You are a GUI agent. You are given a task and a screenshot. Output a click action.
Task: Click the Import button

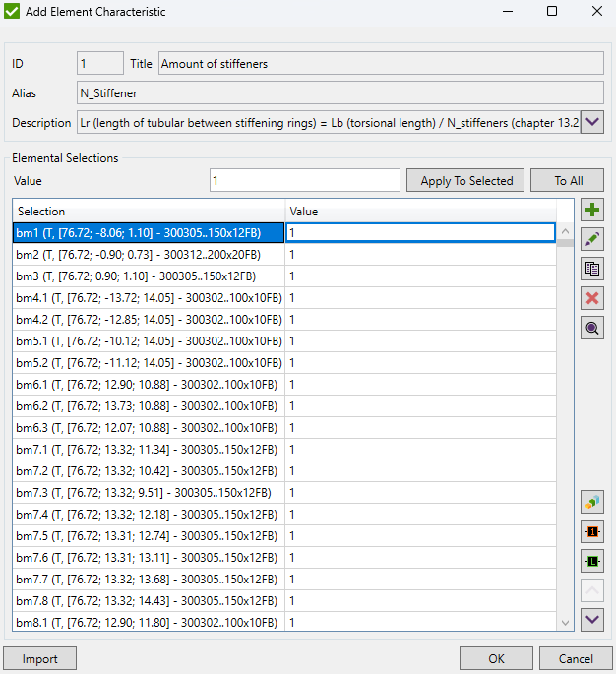(40, 658)
